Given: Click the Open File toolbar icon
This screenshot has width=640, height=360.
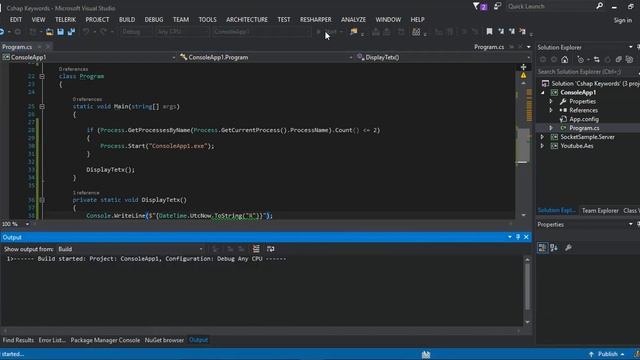Looking at the screenshot, I should click(49, 32).
